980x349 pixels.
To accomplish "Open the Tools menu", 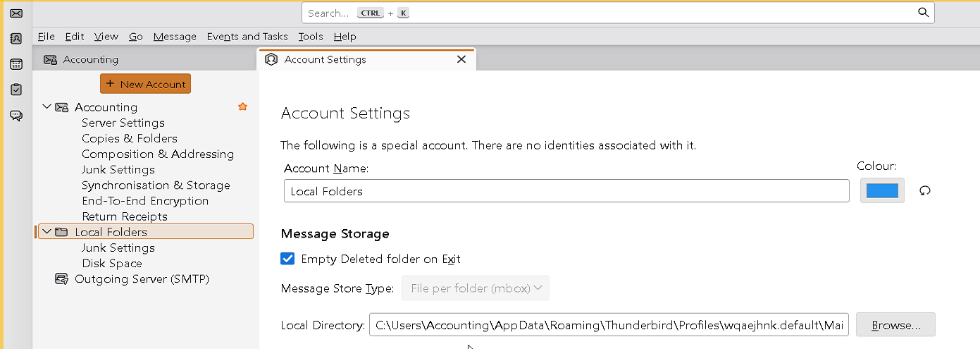I will coord(310,36).
